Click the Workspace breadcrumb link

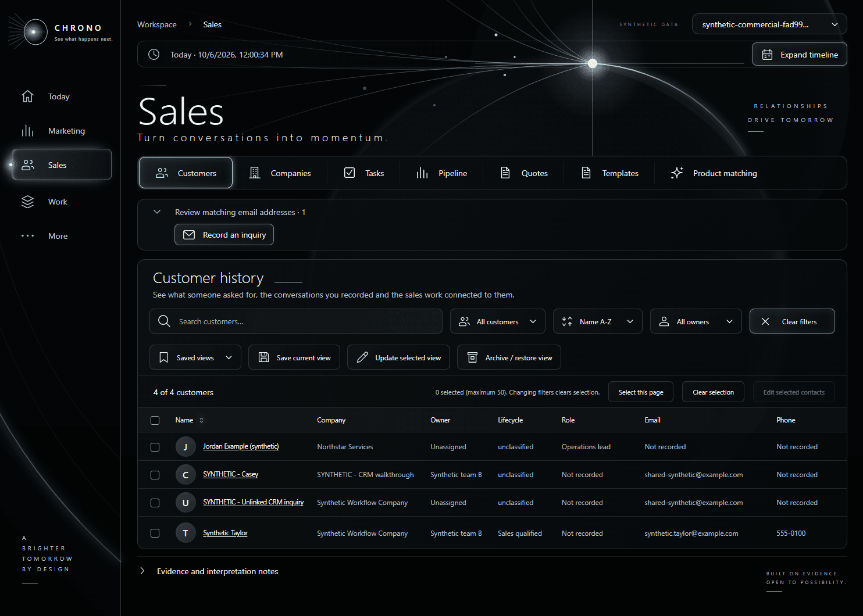157,24
